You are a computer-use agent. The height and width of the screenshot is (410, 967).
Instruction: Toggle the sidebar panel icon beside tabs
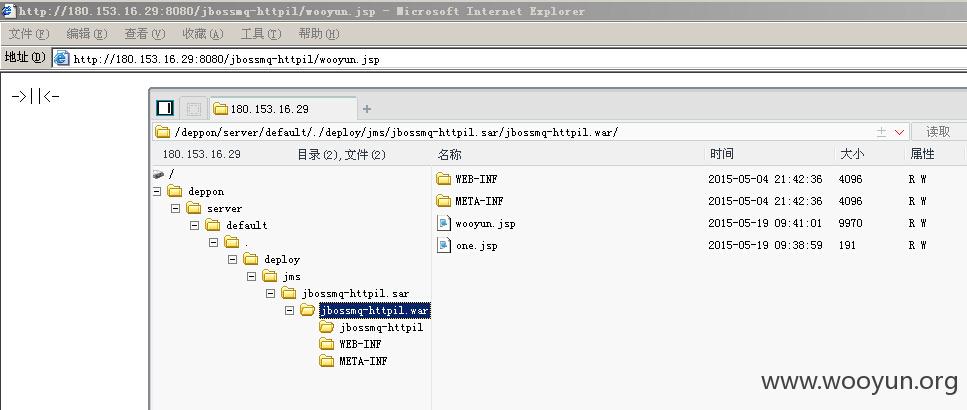[x=165, y=109]
